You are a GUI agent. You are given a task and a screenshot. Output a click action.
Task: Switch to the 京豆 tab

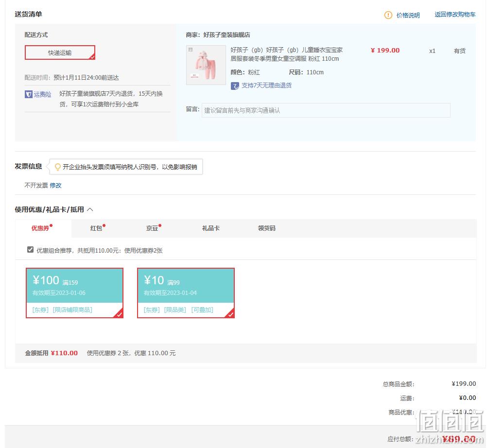(x=154, y=228)
